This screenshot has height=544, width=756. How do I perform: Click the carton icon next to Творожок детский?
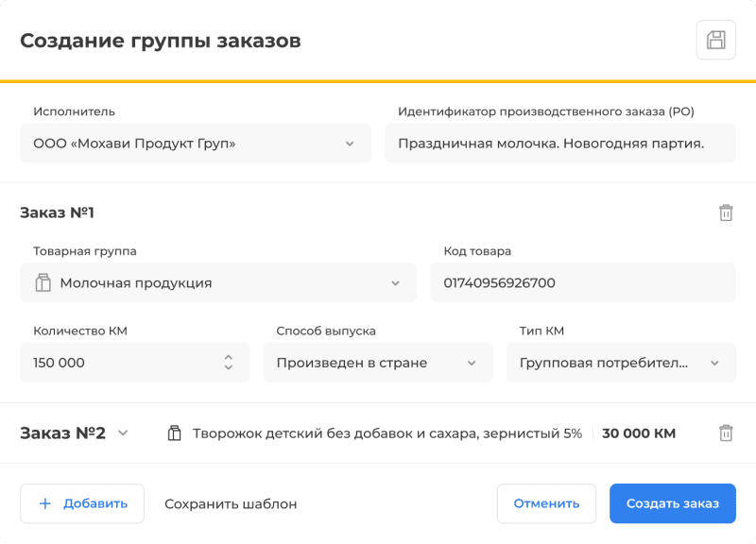pyautogui.click(x=174, y=433)
